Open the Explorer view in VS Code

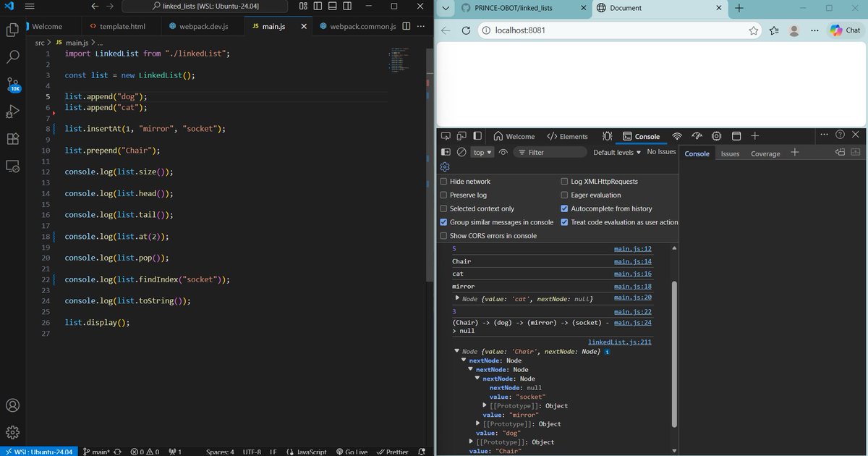12,30
